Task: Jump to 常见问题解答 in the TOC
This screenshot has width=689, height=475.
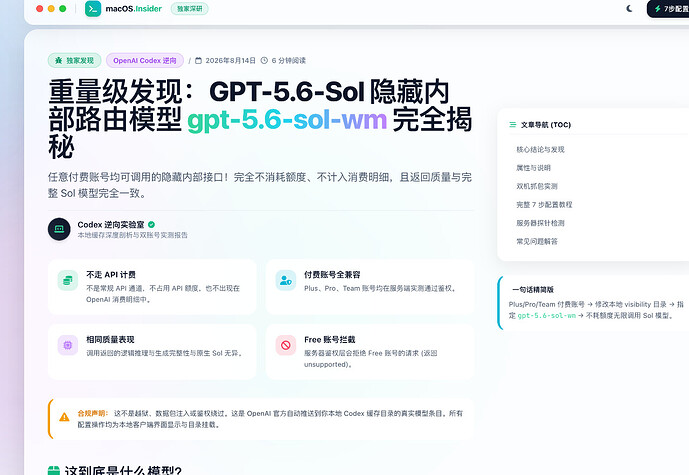Action: point(537,242)
